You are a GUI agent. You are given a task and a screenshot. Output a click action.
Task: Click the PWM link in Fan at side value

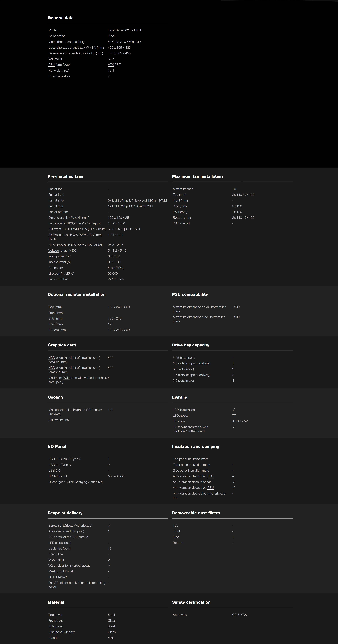[163, 200]
